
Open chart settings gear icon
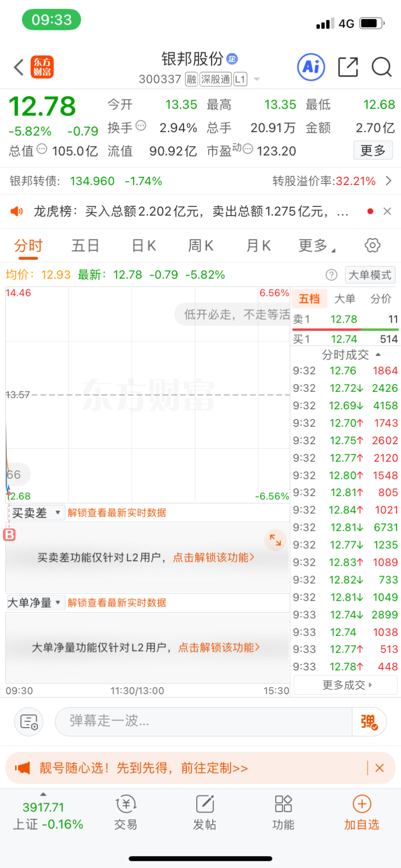point(372,245)
